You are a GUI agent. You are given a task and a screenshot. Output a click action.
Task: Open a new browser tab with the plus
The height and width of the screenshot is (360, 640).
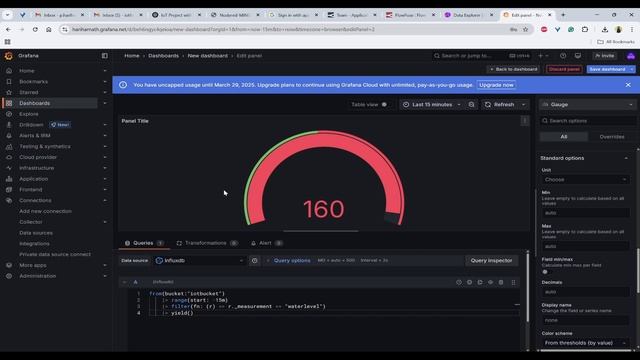pos(563,15)
